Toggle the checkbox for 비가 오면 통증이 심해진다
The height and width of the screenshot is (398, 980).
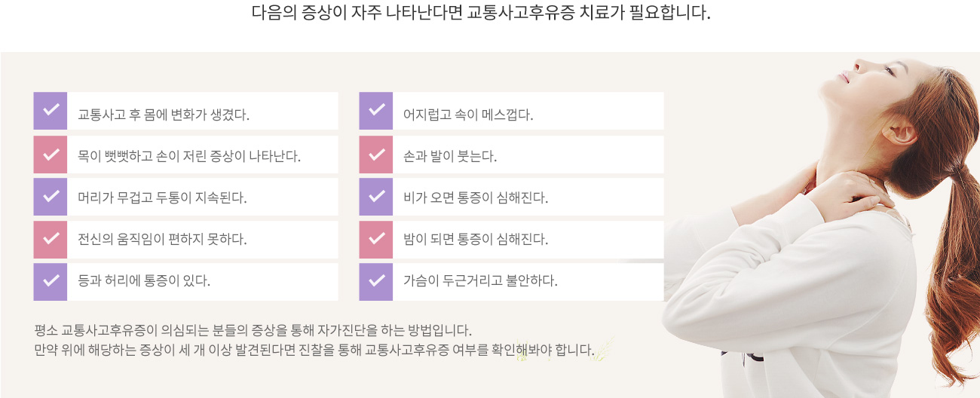(x=376, y=197)
